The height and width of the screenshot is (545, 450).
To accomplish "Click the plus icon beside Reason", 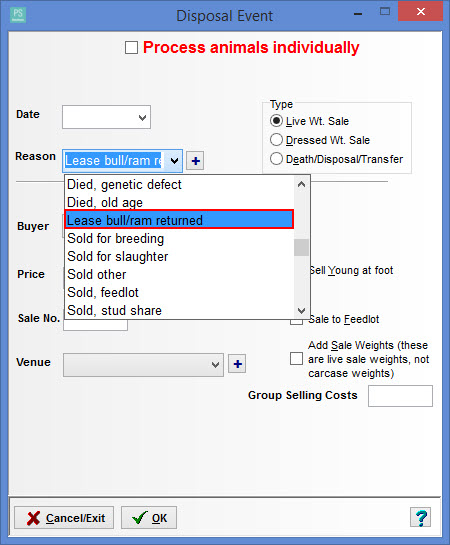I will pos(195,161).
